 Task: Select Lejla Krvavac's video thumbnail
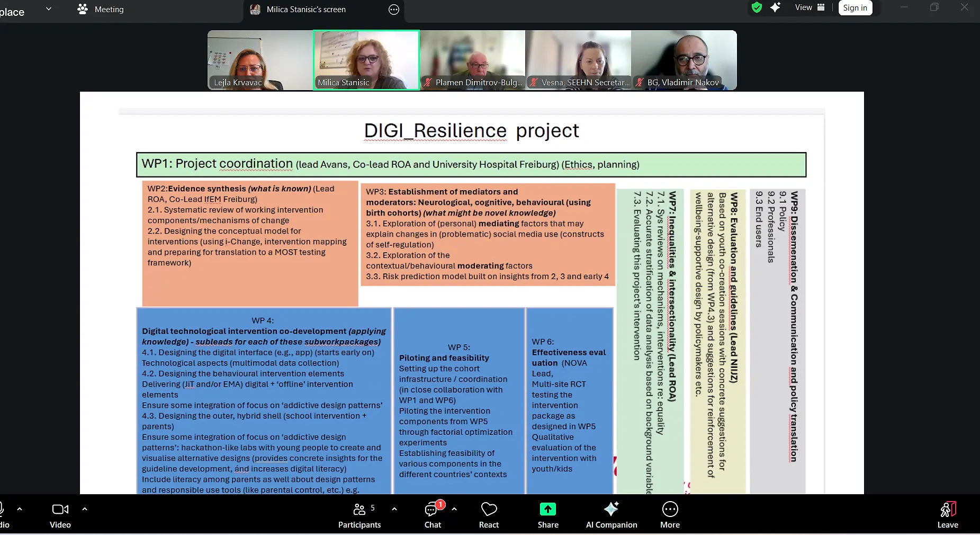[x=260, y=60]
